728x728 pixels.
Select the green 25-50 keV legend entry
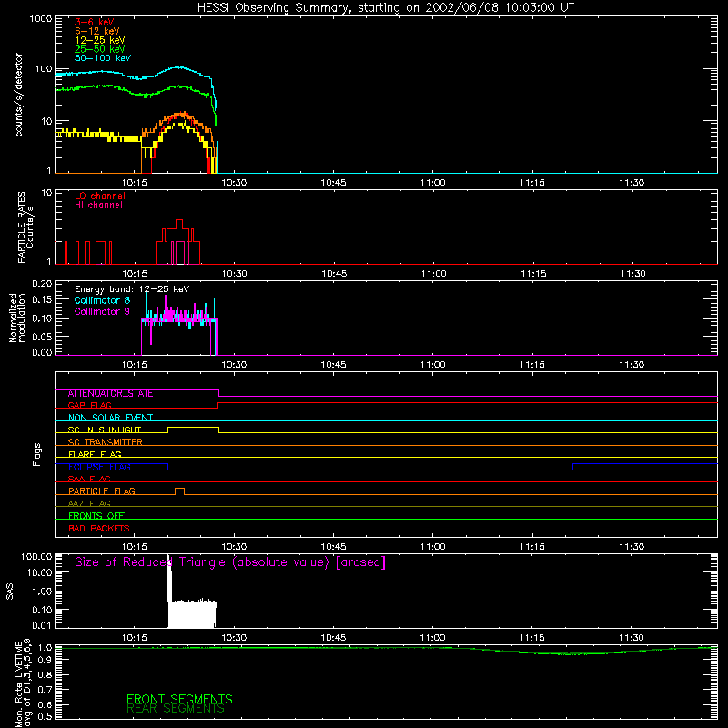[x=100, y=49]
